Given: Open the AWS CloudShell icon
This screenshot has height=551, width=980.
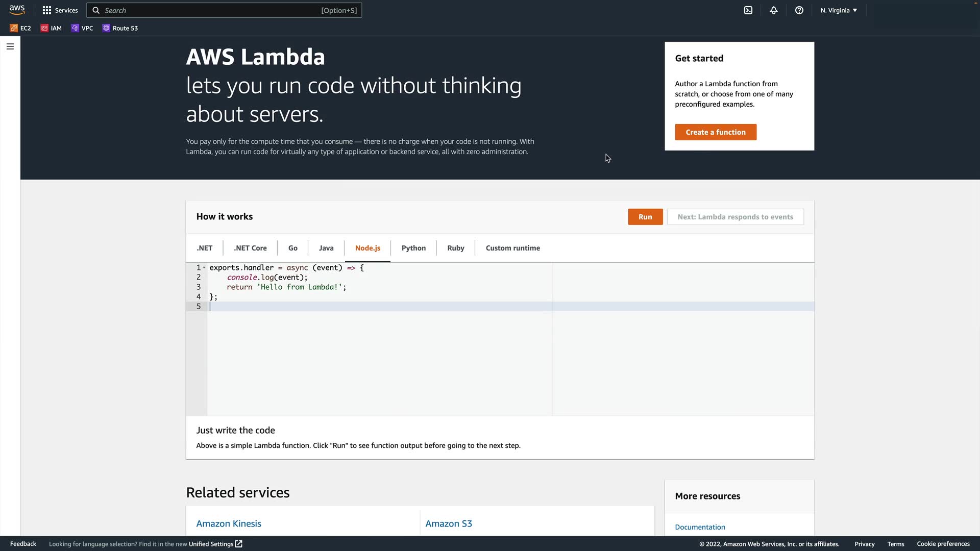Looking at the screenshot, I should [x=748, y=10].
